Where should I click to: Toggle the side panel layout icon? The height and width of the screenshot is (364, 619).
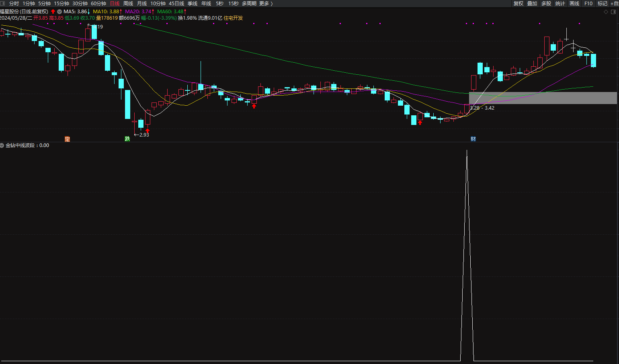pyautogui.click(x=613, y=12)
